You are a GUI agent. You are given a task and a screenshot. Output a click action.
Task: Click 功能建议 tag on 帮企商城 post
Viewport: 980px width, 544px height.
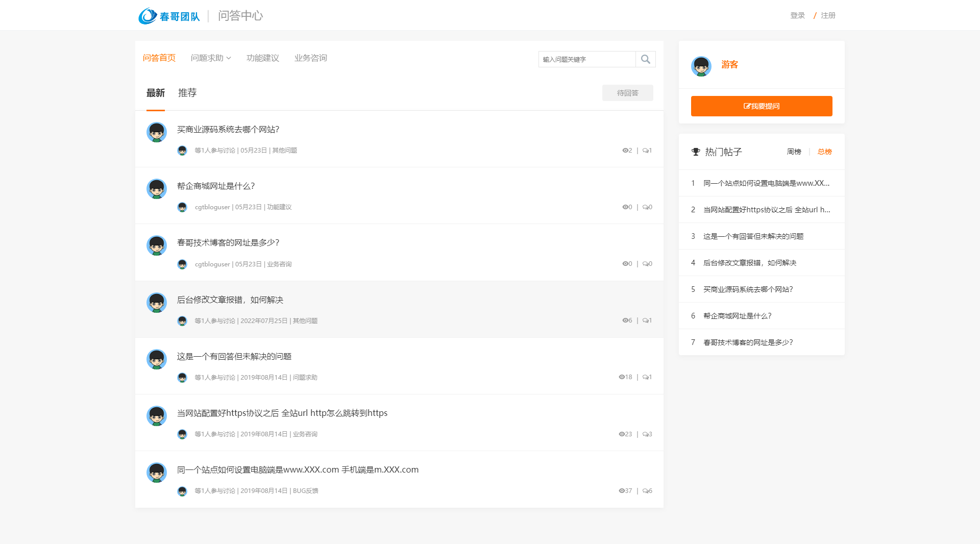click(279, 207)
